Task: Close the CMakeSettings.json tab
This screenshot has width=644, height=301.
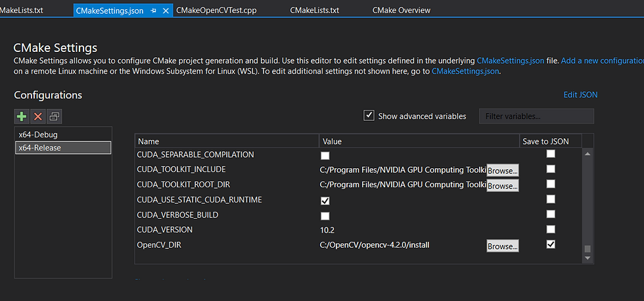Action: (x=166, y=11)
